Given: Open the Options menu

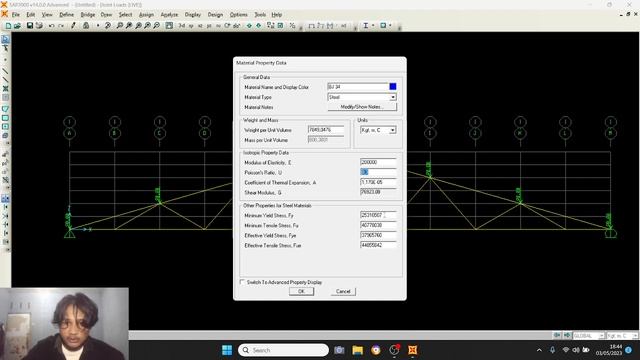Looking at the screenshot, I should (238, 14).
